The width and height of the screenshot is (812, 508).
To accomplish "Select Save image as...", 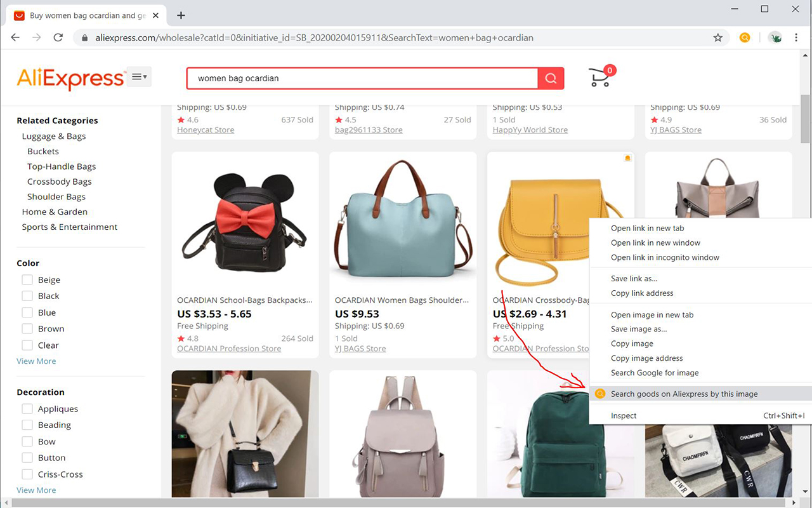I will pos(700,329).
